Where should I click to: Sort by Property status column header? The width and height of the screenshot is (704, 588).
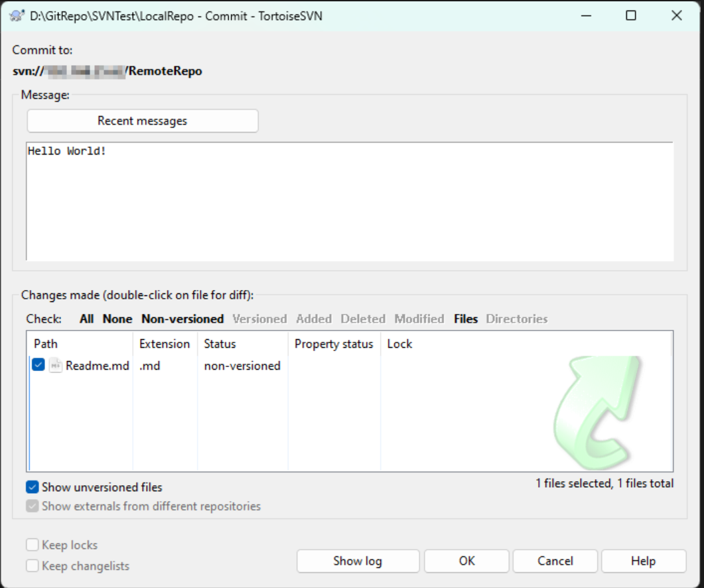coord(334,344)
